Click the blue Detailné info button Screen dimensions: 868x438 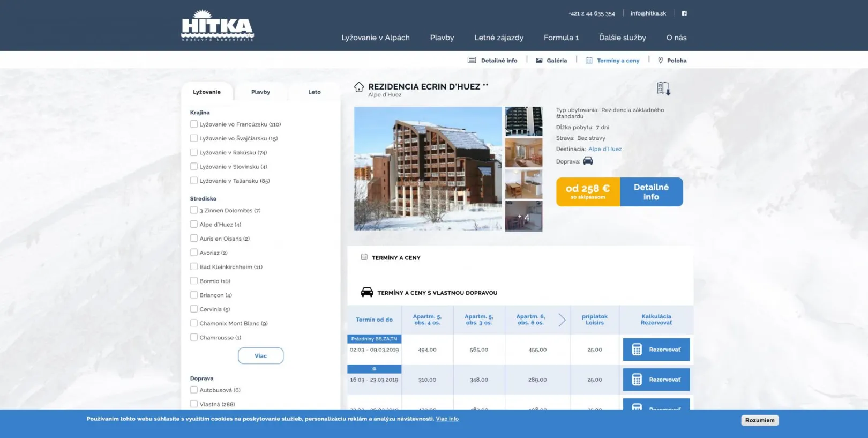point(652,192)
